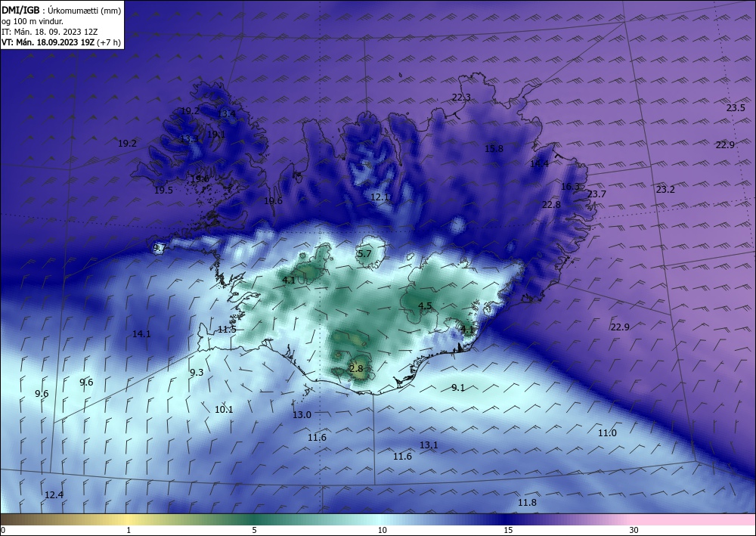Click the 13.1 map value
The width and height of the screenshot is (756, 536).
pyautogui.click(x=429, y=445)
